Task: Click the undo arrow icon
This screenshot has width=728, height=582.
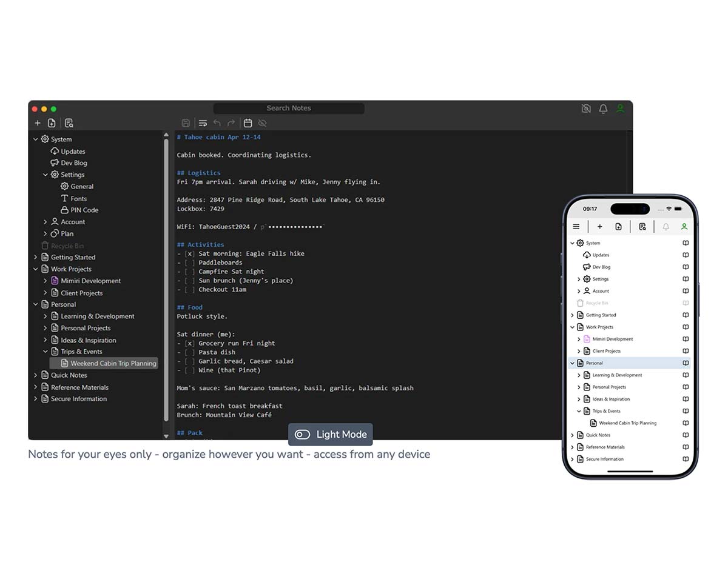Action: click(217, 123)
